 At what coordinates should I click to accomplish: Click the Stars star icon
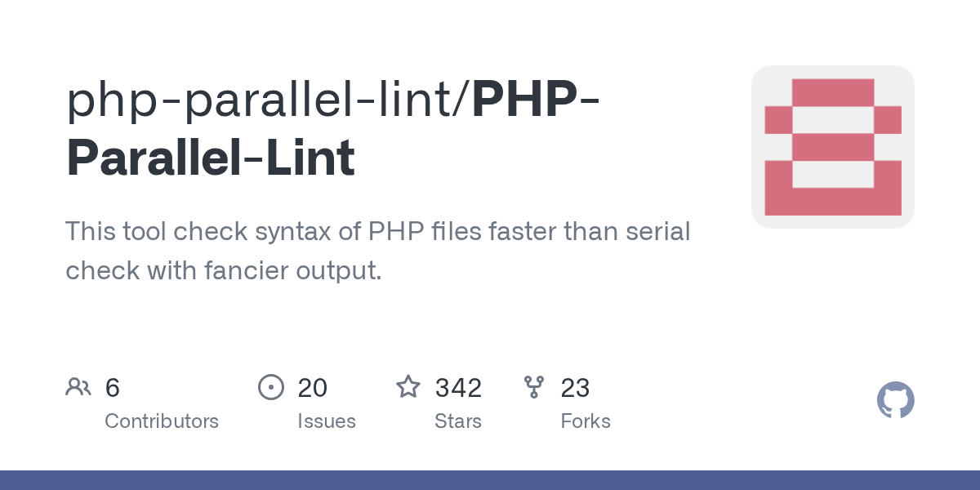408,387
